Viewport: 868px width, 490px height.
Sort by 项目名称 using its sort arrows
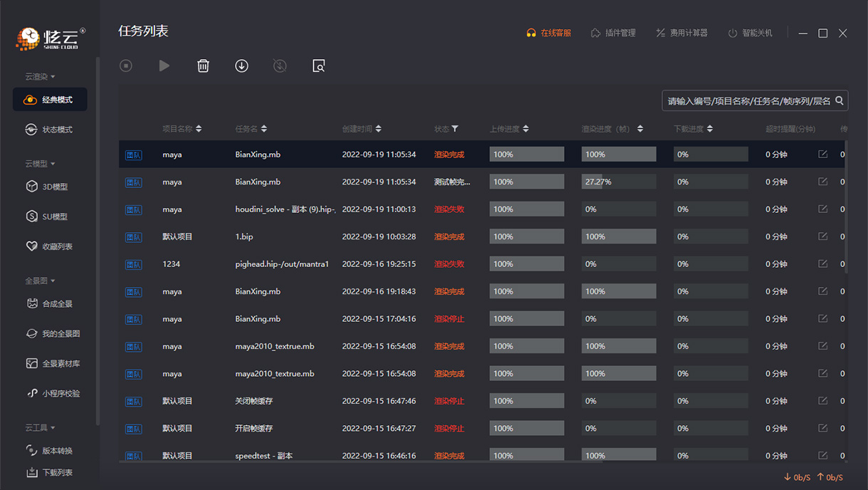[199, 129]
